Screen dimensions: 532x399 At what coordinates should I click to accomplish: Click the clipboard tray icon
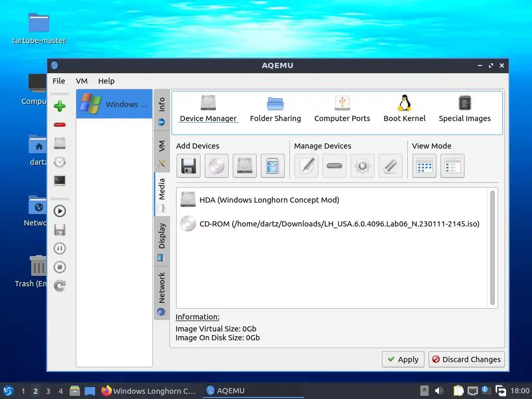click(x=458, y=391)
